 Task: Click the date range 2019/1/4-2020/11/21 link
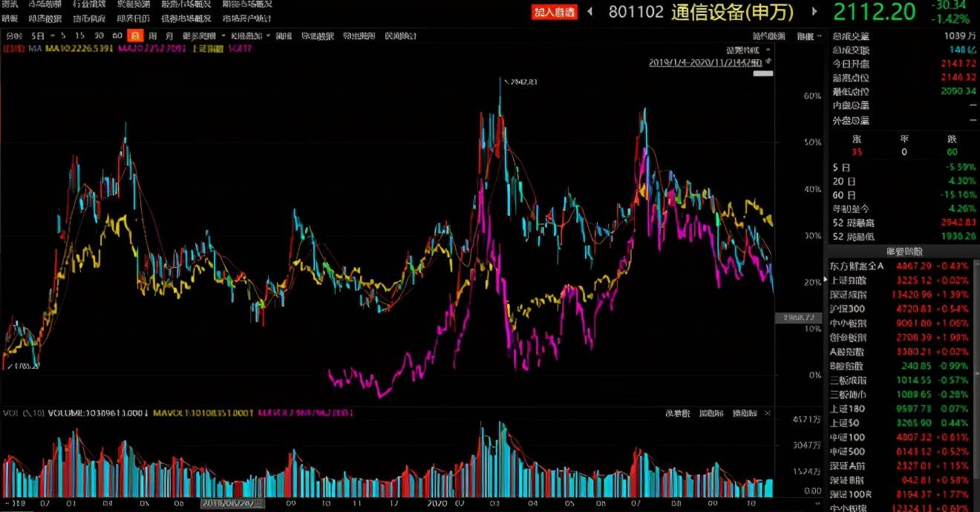pos(705,63)
